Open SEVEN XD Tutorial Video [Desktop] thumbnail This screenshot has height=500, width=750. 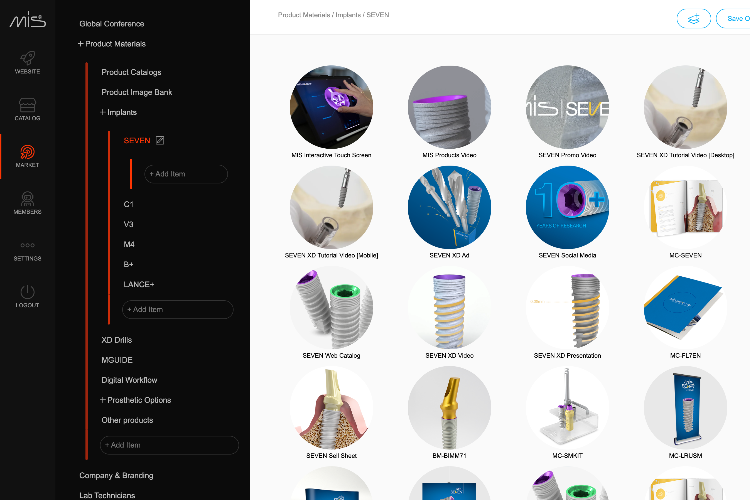[x=685, y=107]
